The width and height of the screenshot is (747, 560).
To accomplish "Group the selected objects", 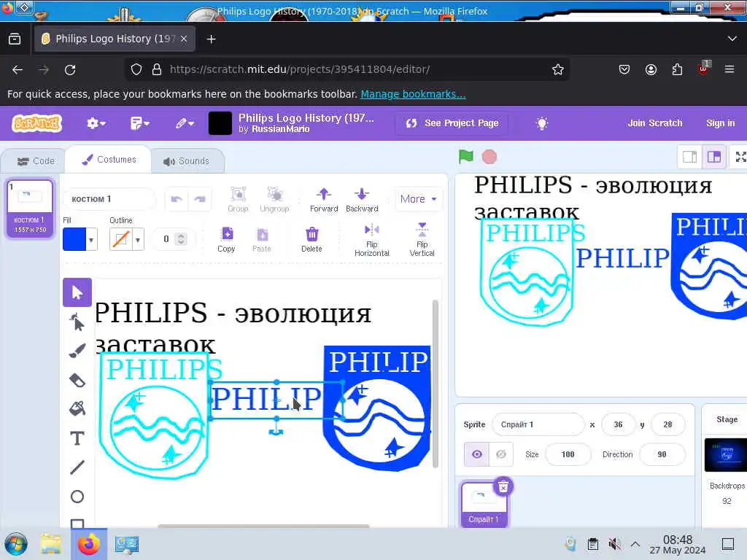I will [238, 199].
